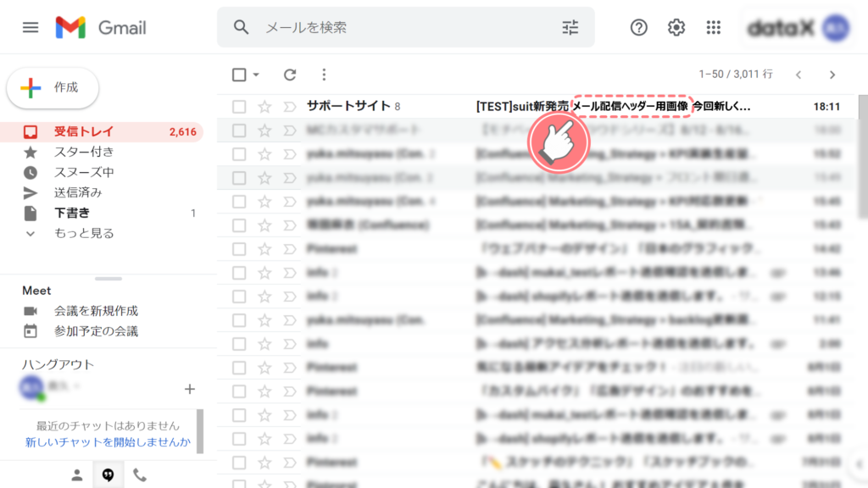Open the main menu hamburger icon
This screenshot has height=488, width=868.
click(31, 27)
